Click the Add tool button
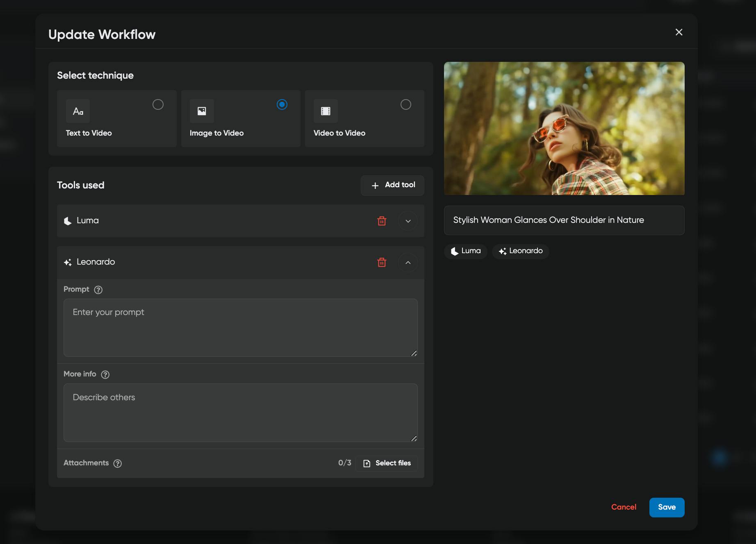This screenshot has height=544, width=756. click(x=392, y=185)
